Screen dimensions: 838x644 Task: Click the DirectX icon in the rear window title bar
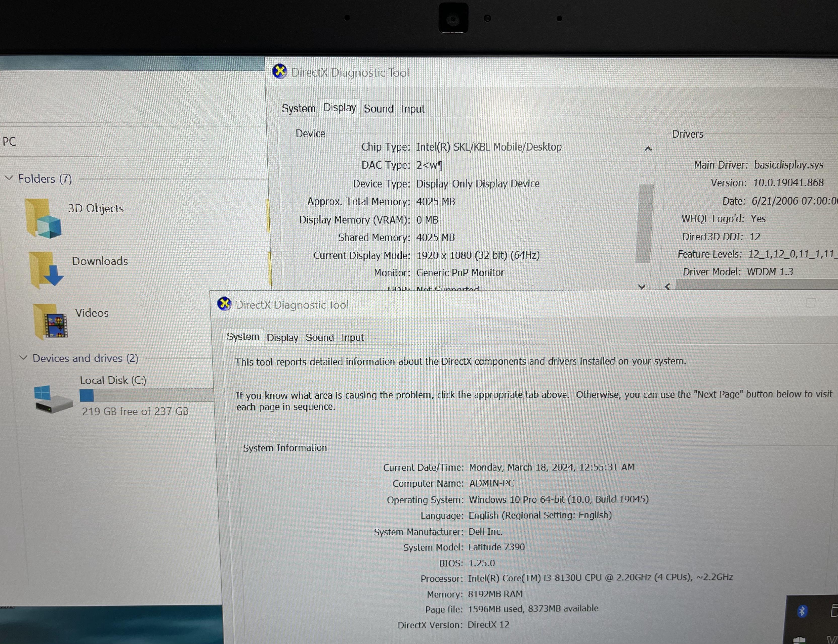280,71
